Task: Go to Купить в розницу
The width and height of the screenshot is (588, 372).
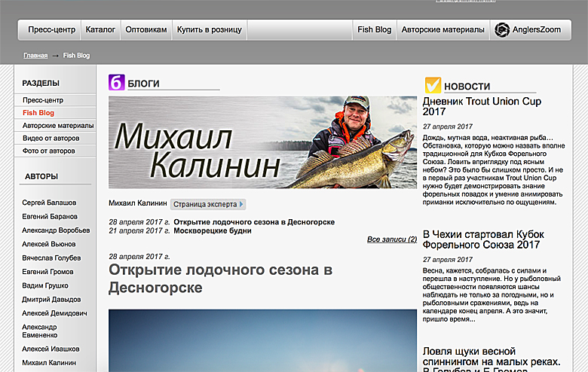Action: [x=209, y=30]
